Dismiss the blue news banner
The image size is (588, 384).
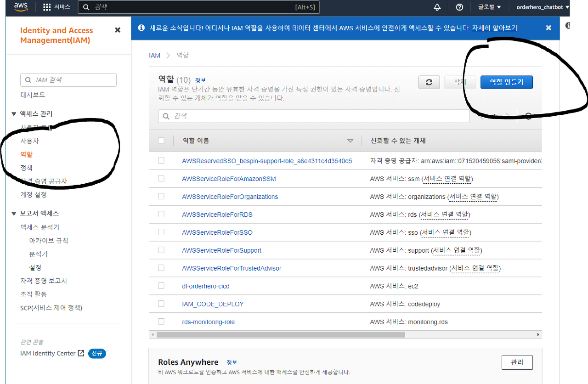coord(548,28)
